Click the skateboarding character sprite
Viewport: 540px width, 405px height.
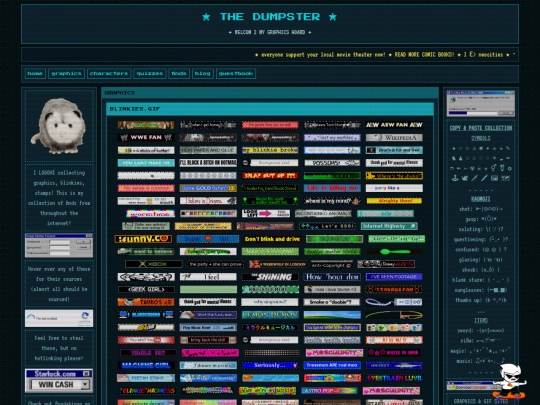click(x=510, y=381)
